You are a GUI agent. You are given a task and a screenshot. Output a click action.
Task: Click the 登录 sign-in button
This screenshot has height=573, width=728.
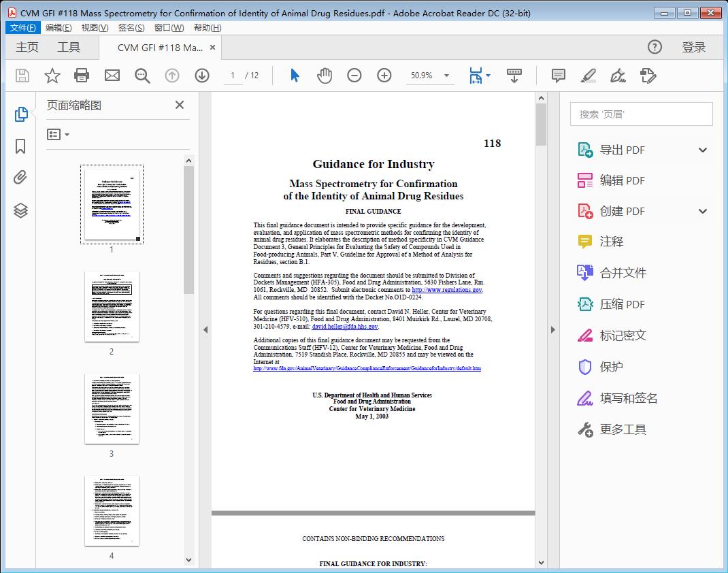[693, 47]
